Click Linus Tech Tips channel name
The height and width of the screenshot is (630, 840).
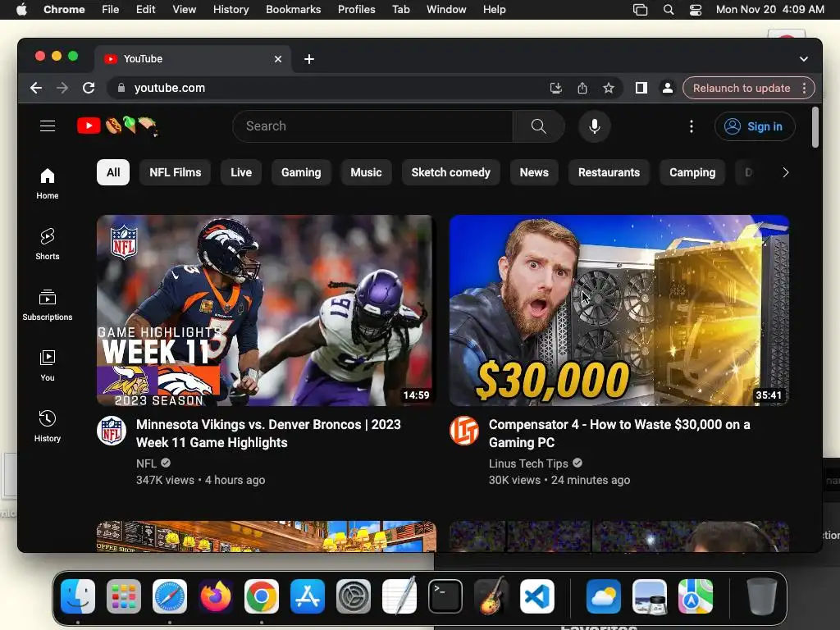pyautogui.click(x=528, y=463)
